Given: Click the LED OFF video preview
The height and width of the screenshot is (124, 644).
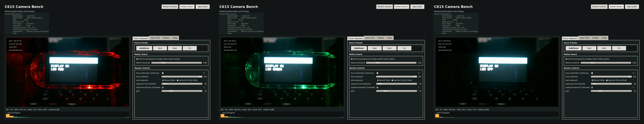Looking at the screenshot, I should point(497,72).
